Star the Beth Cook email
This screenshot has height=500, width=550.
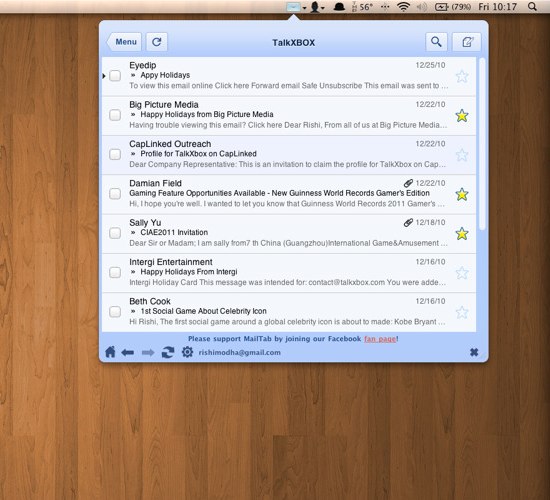(x=462, y=312)
